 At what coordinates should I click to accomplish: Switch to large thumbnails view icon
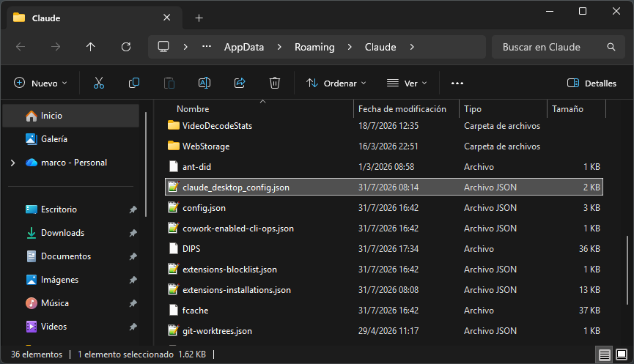tap(621, 354)
